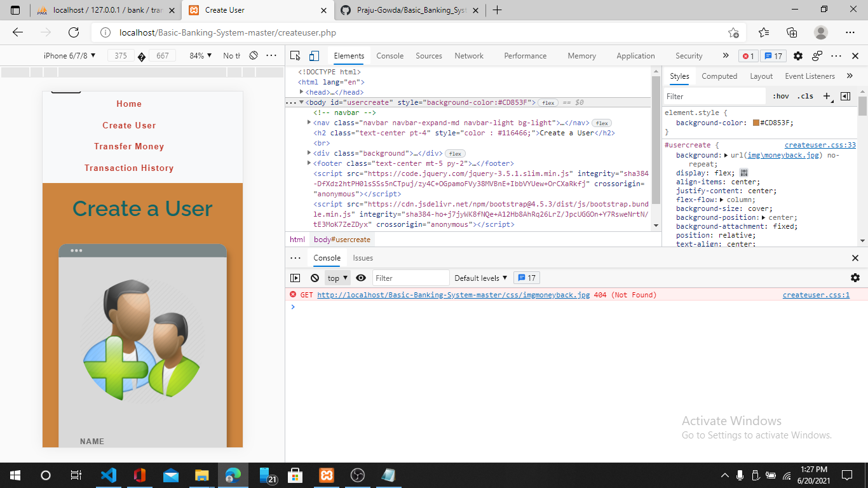Click Transfer Money in the page navigation
The width and height of the screenshot is (868, 488).
pos(129,146)
